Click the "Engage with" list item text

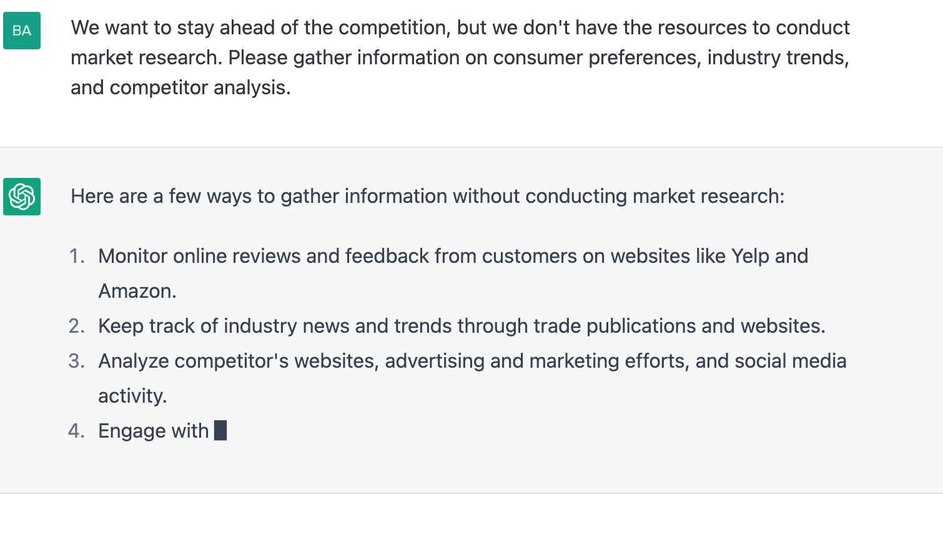pyautogui.click(x=154, y=431)
